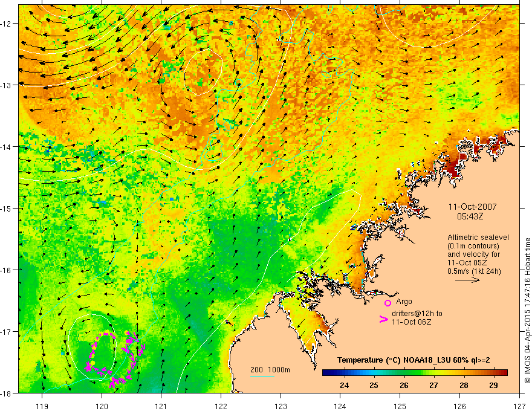The width and height of the screenshot is (532, 411).
Task: Click the 27 colorbar tick label
Action: click(x=433, y=385)
